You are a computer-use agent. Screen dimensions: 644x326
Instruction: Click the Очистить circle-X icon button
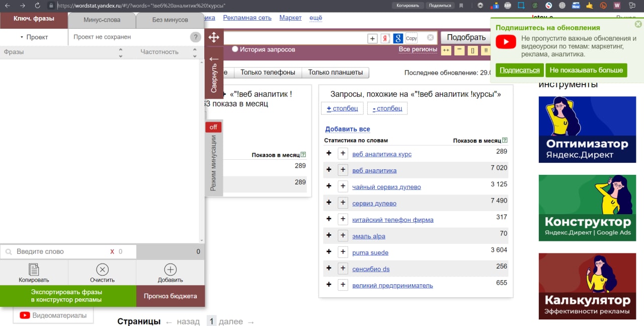[102, 273]
